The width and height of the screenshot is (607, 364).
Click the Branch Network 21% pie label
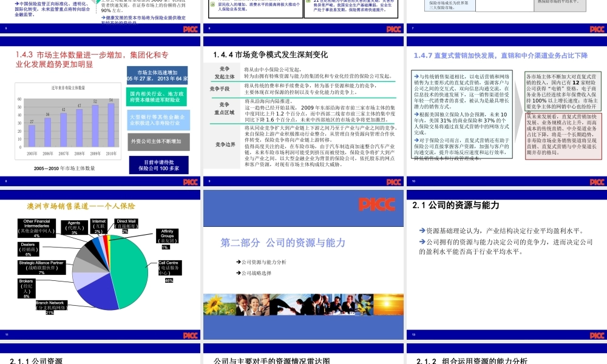point(52,308)
